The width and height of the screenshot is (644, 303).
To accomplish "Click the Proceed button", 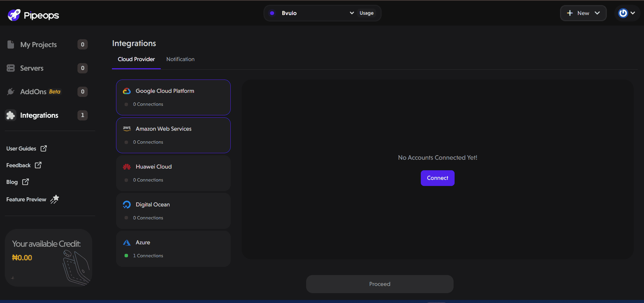I will click(380, 284).
